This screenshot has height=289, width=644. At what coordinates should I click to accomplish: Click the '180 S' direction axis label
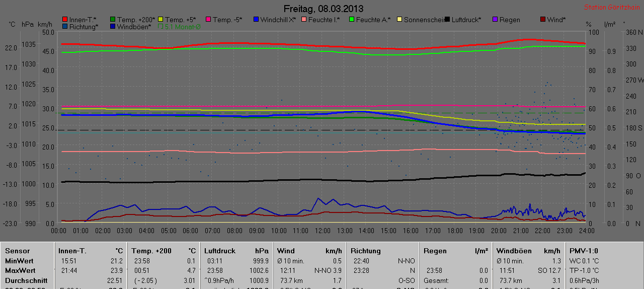pos(633,128)
